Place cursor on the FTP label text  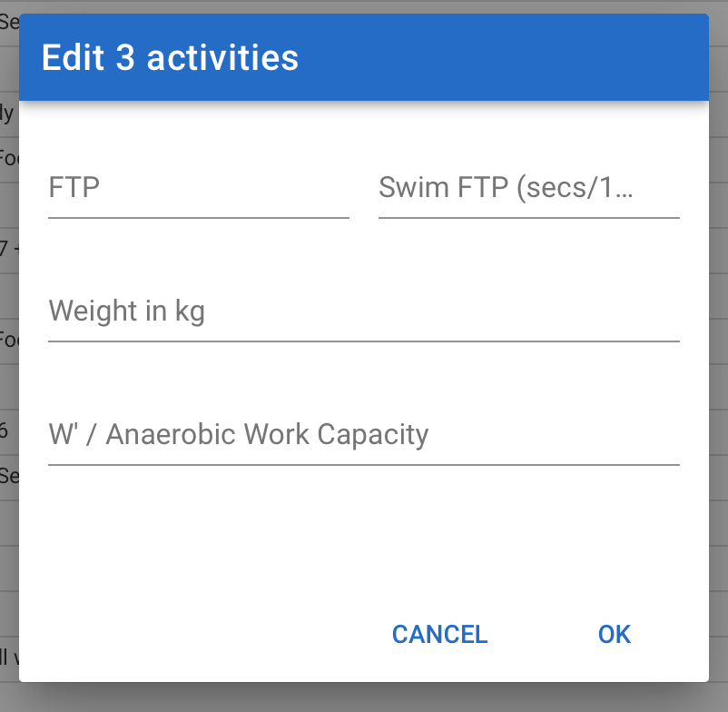pyautogui.click(x=74, y=188)
